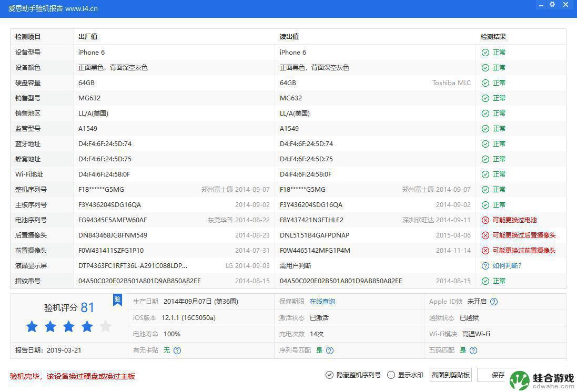Click factory Wi-Fi address D4:F4:6F:24:58:0F

104,174
